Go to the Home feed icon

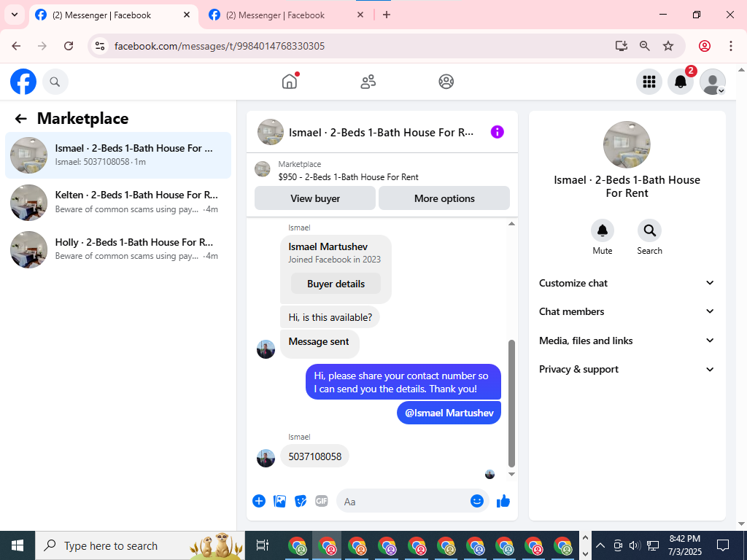pos(290,82)
